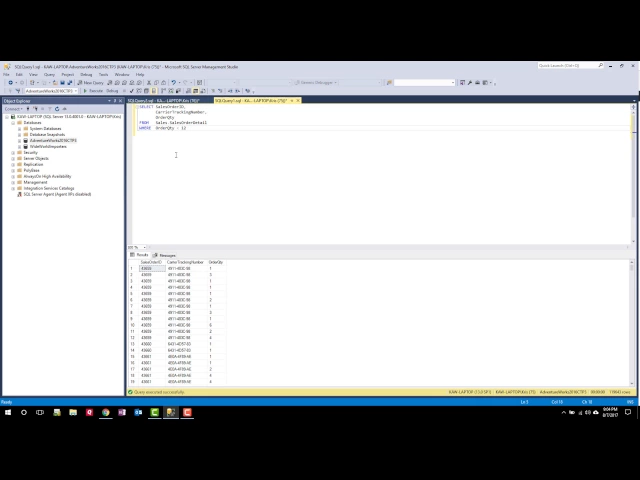Open the Edit menu

(19, 75)
